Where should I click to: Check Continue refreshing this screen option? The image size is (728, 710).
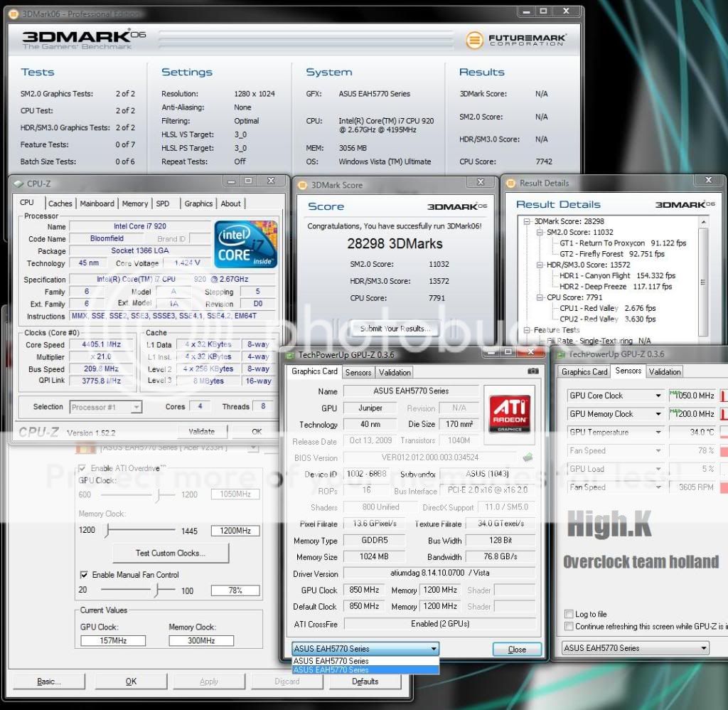569,626
